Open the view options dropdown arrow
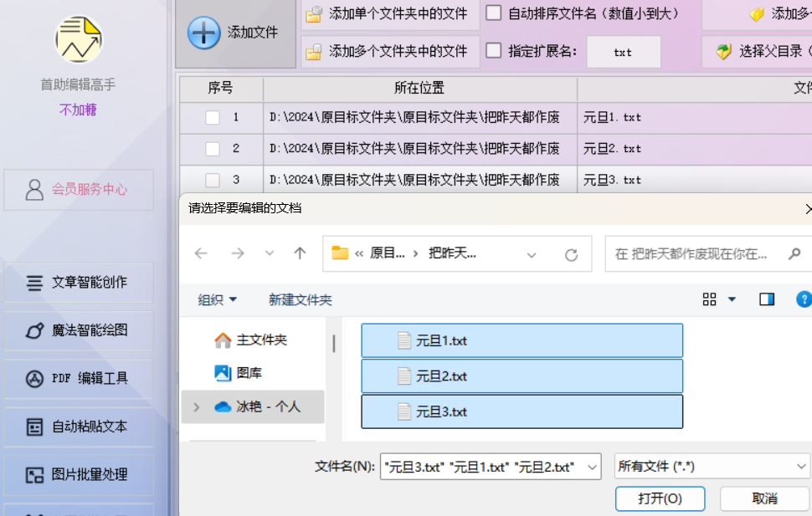The width and height of the screenshot is (812, 516). [x=732, y=299]
